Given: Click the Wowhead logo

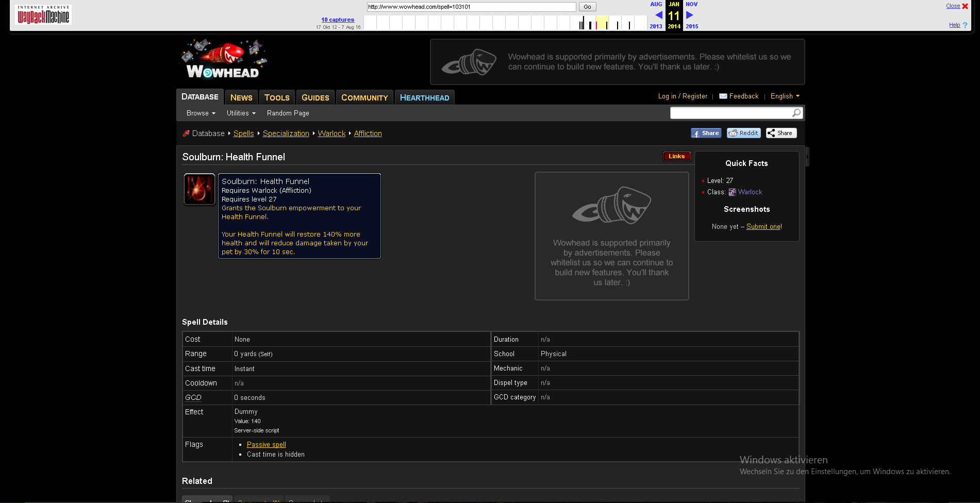Looking at the screenshot, I should [223, 60].
